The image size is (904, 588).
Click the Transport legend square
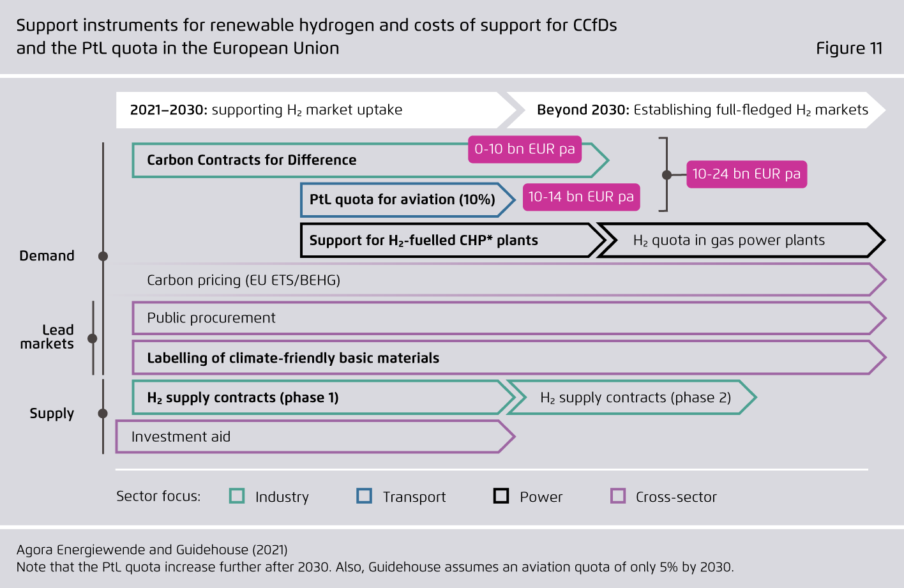pos(364,496)
